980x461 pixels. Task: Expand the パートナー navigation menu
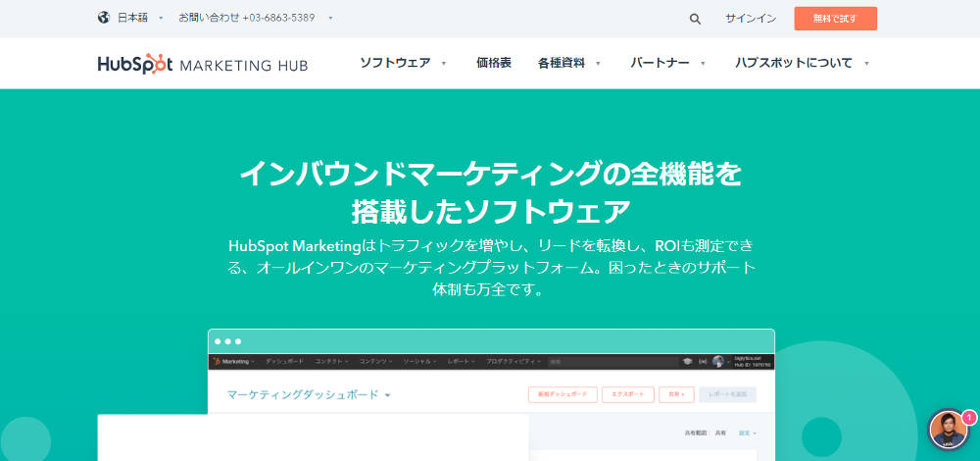[x=668, y=63]
